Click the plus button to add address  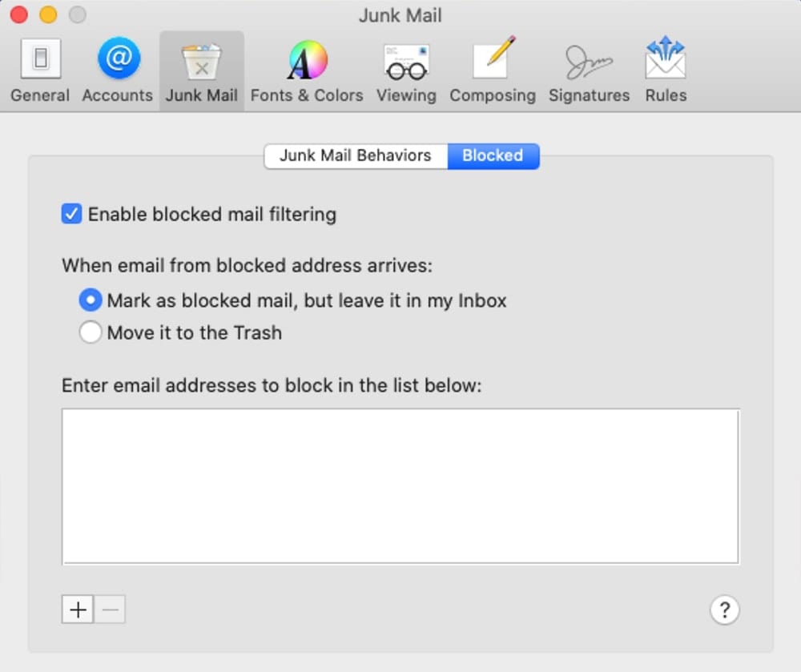tap(78, 610)
